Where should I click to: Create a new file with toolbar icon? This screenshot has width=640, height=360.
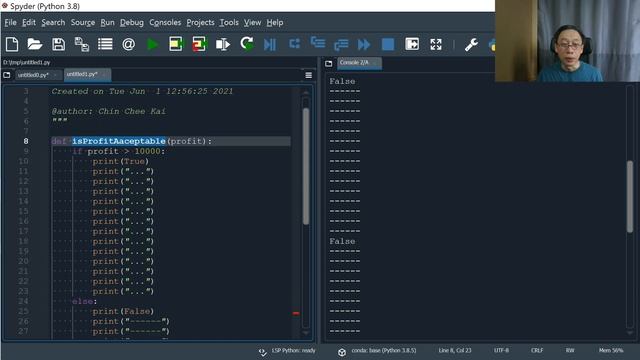12,44
